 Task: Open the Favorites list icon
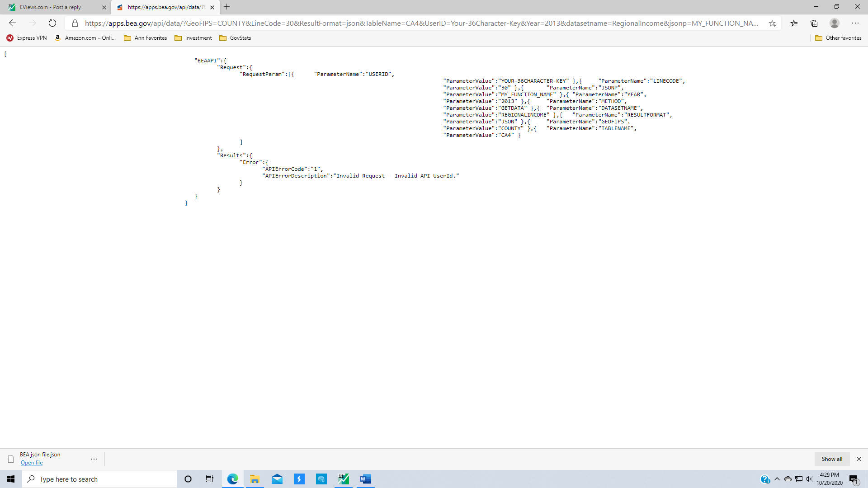(x=794, y=23)
